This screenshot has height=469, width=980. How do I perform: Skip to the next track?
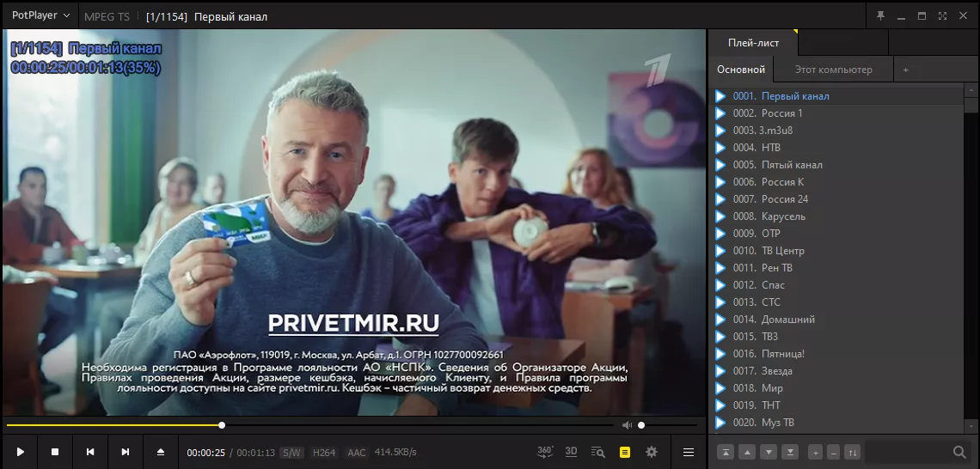pyautogui.click(x=125, y=452)
